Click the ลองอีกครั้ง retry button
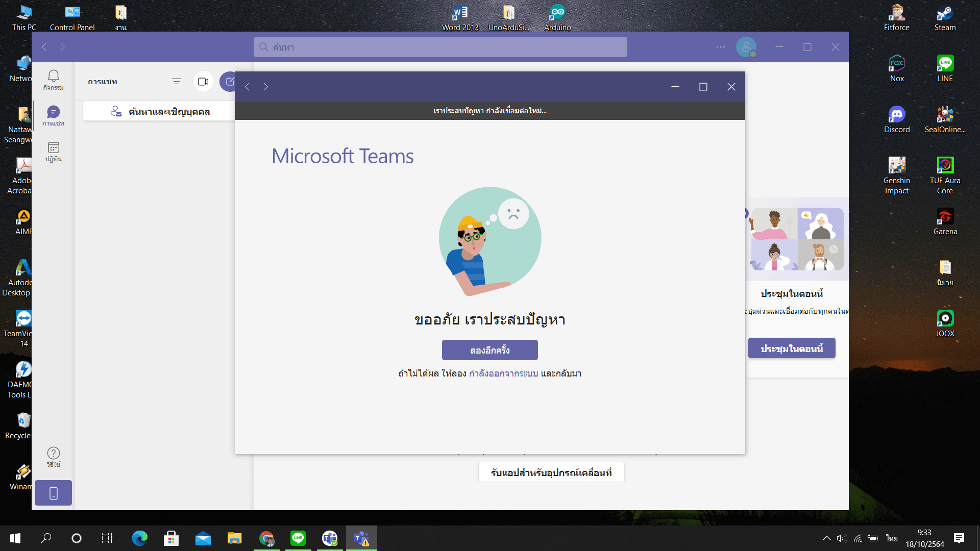Viewport: 980px width, 551px height. point(489,350)
